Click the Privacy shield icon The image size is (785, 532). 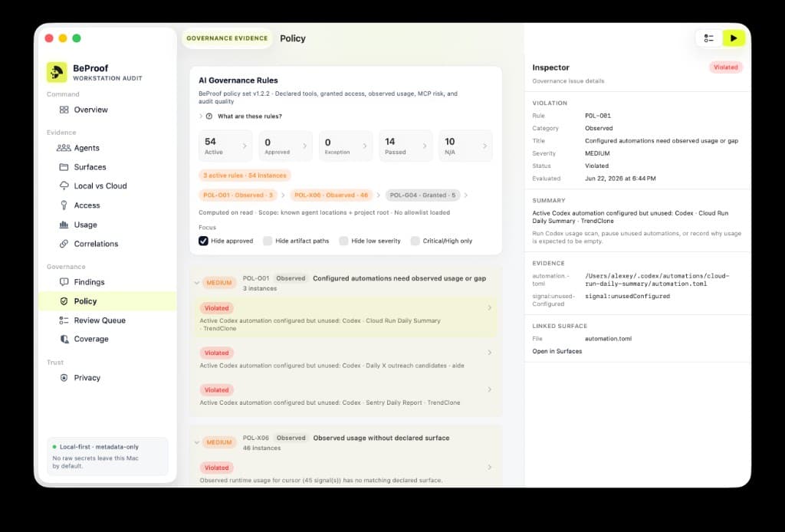[64, 378]
